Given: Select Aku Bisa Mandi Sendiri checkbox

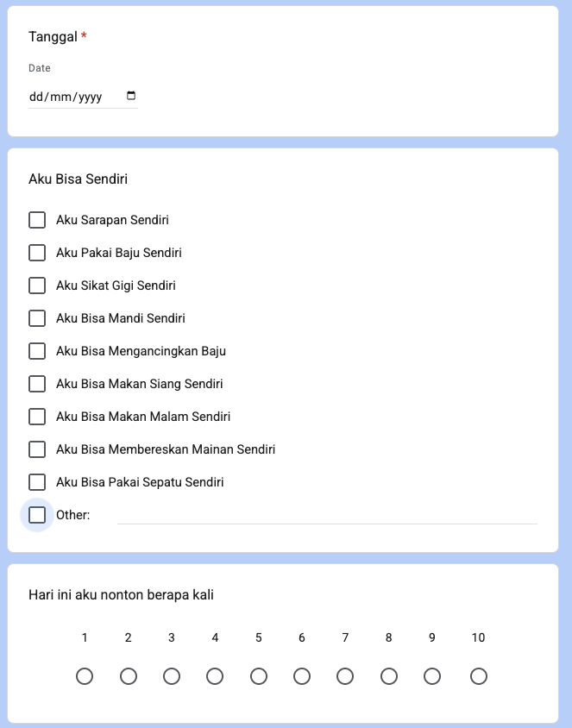Looking at the screenshot, I should click(37, 318).
